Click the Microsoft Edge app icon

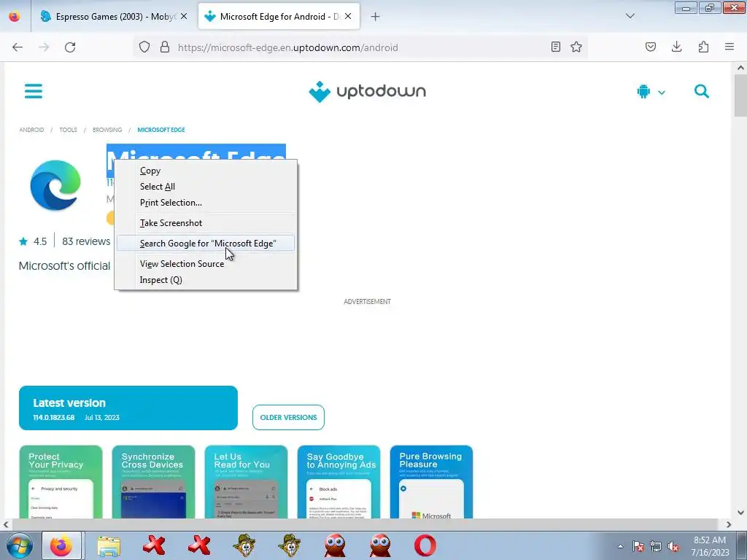pos(55,184)
